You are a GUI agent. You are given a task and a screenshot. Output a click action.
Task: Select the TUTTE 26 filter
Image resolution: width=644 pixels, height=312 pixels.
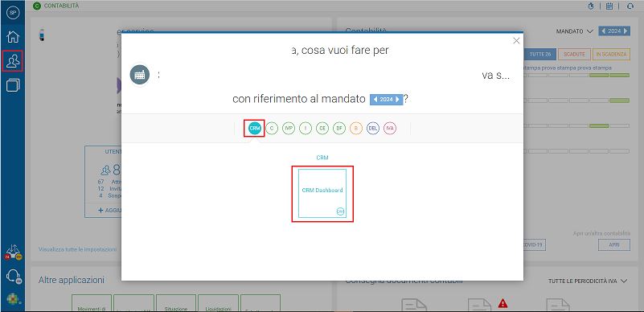coord(539,54)
